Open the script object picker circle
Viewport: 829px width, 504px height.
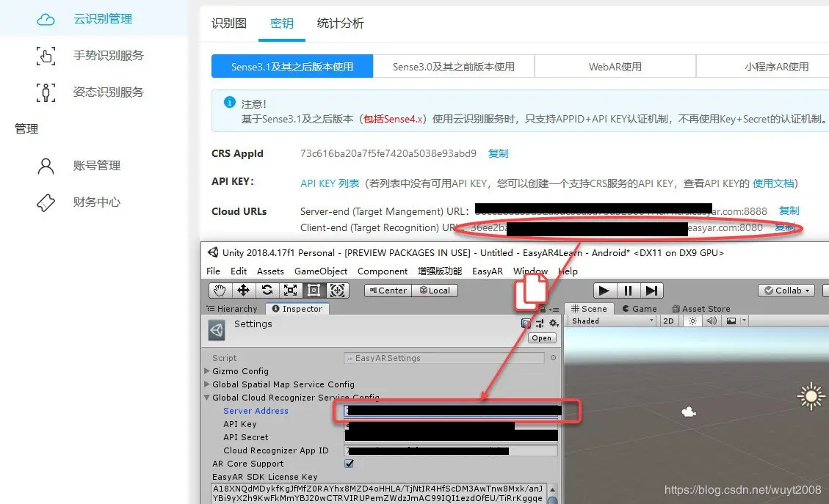tap(553, 358)
